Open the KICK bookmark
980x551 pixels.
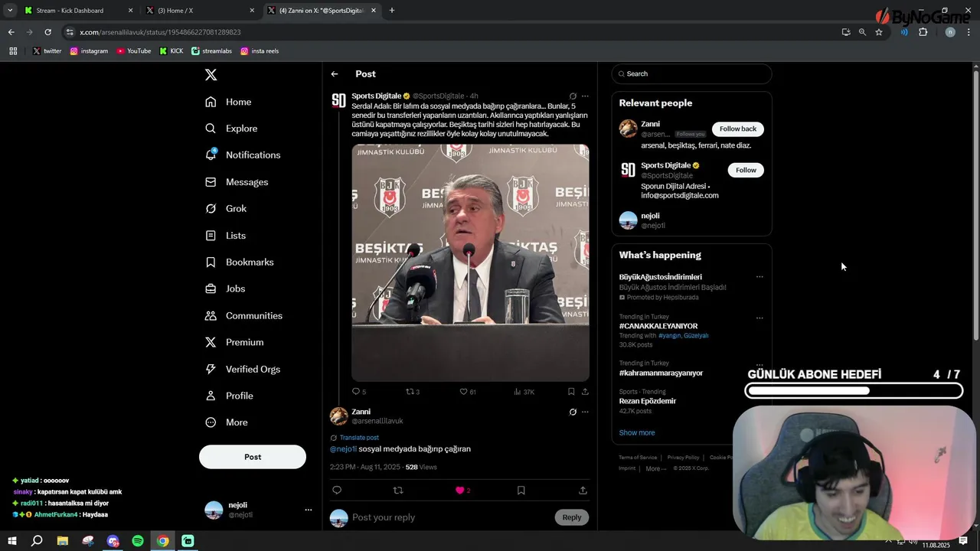click(171, 51)
